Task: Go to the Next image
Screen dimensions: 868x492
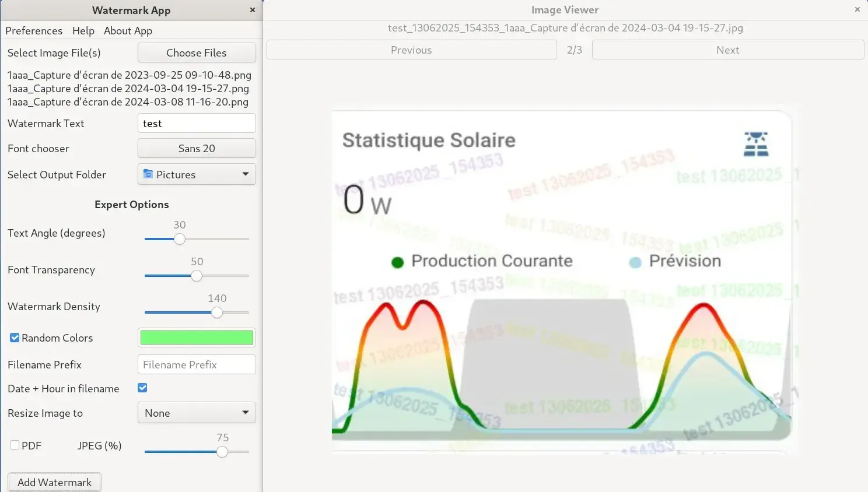Action: (x=728, y=50)
